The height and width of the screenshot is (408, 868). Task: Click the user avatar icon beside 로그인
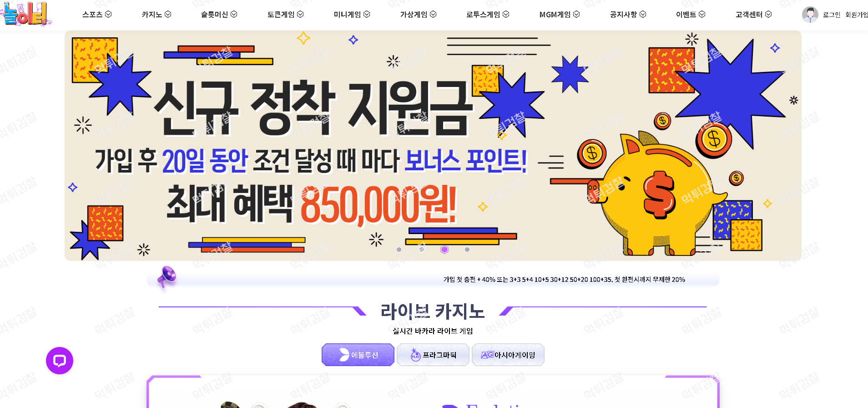click(810, 15)
